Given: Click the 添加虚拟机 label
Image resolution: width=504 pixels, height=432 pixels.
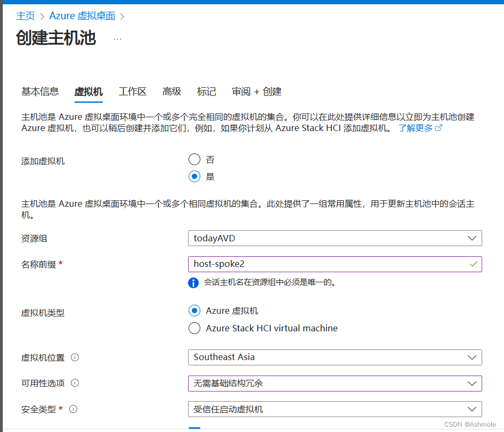Looking at the screenshot, I should pos(43,161).
